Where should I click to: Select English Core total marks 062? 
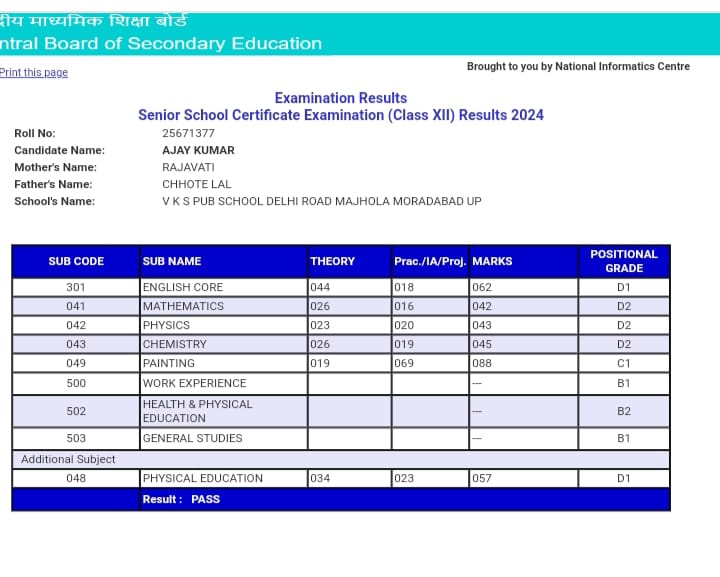[x=482, y=287]
